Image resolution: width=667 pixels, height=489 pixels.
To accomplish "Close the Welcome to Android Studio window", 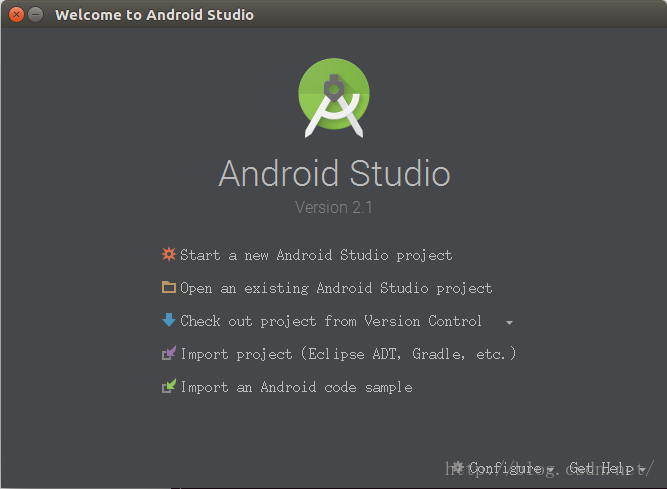I will [16, 14].
